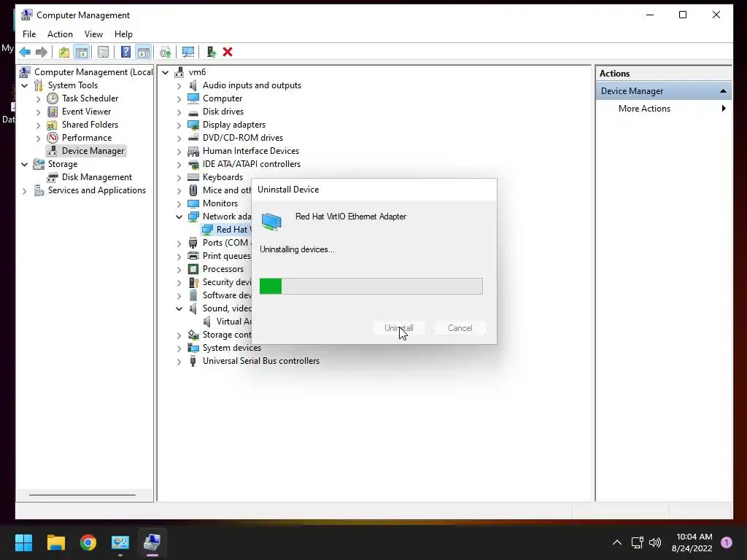Screen dimensions: 747x560
Task: Click Scan for hardware changes monitor icon
Action: click(188, 52)
